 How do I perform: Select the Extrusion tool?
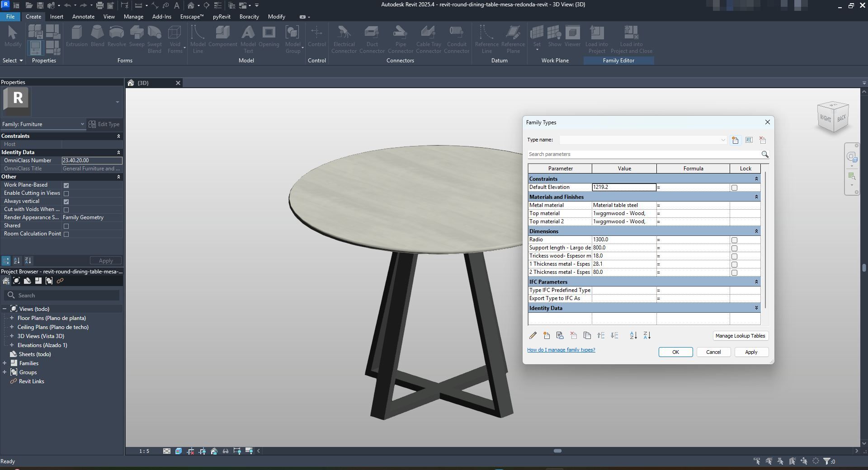click(77, 36)
